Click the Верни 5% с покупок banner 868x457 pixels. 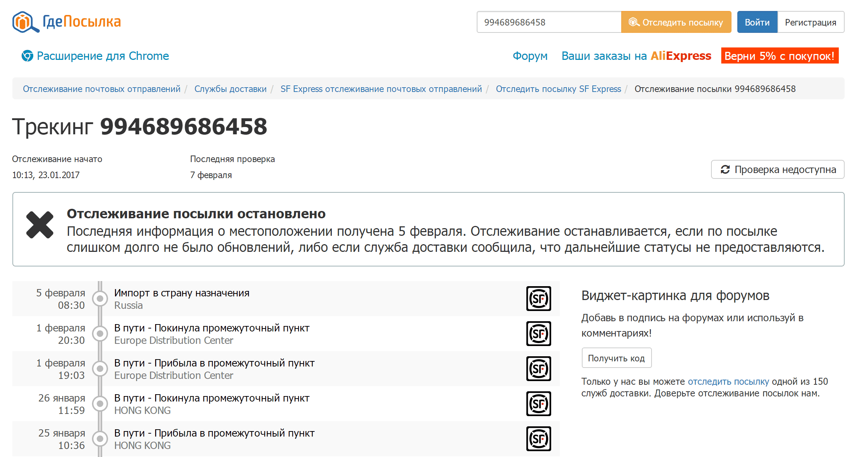pos(780,56)
